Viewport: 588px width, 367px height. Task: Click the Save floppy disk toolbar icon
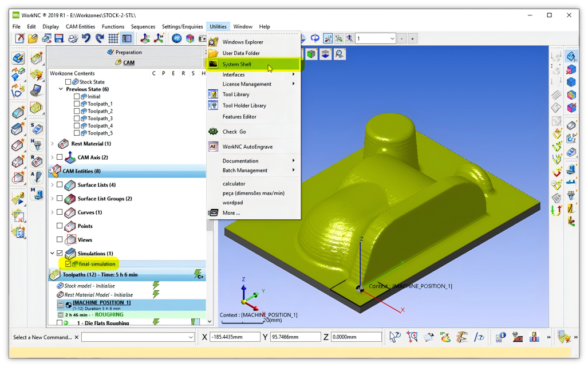pos(59,38)
